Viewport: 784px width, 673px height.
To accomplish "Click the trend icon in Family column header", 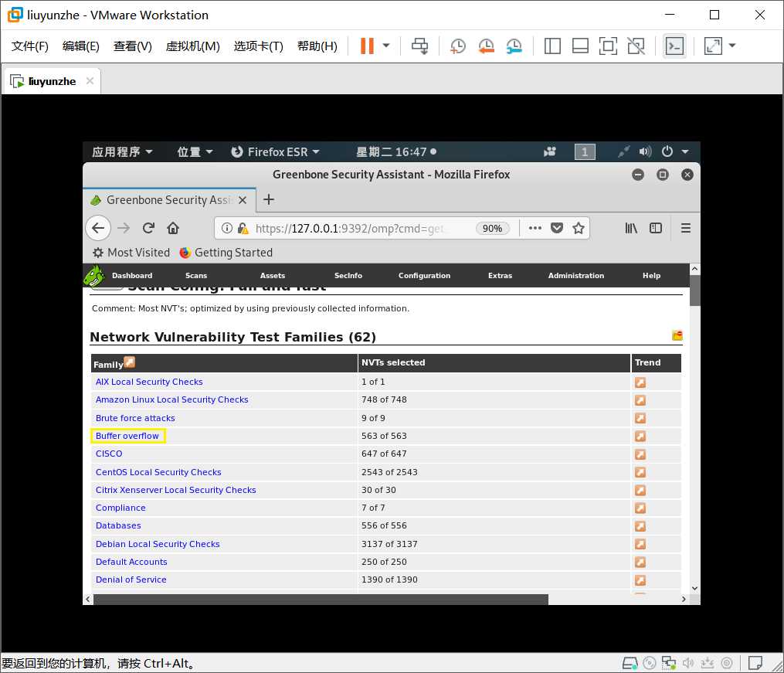I will (x=130, y=362).
